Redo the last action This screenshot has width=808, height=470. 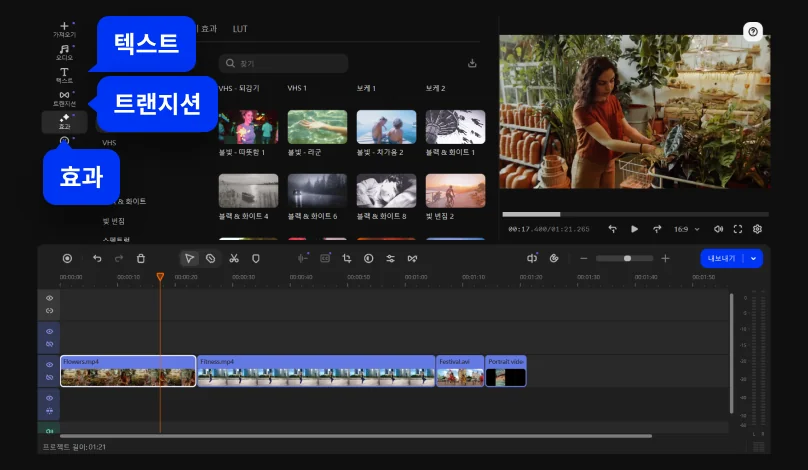[119, 258]
